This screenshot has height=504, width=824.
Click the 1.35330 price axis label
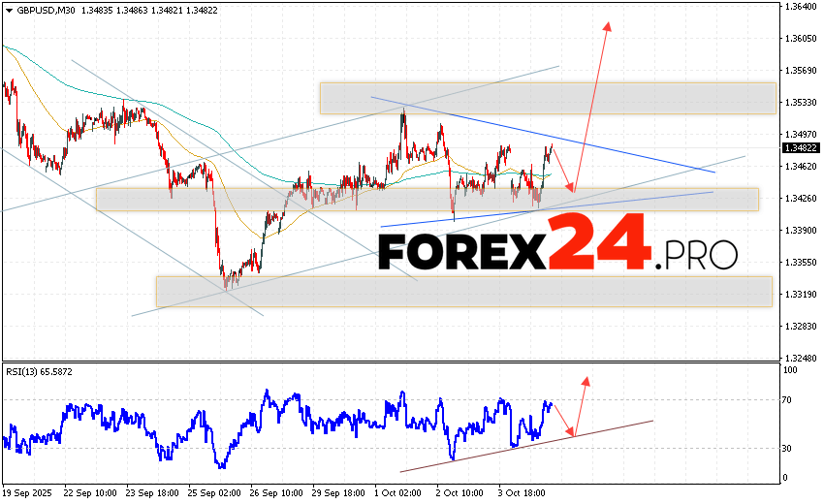click(x=800, y=102)
